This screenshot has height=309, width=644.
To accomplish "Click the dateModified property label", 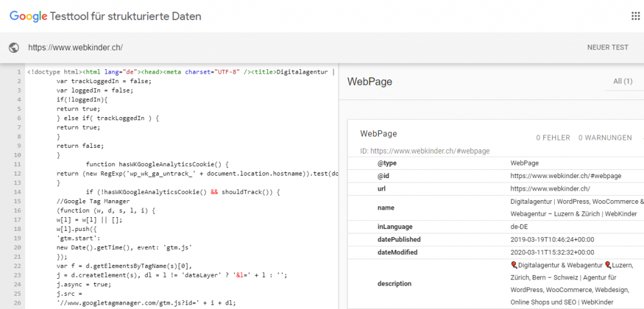I will click(398, 252).
